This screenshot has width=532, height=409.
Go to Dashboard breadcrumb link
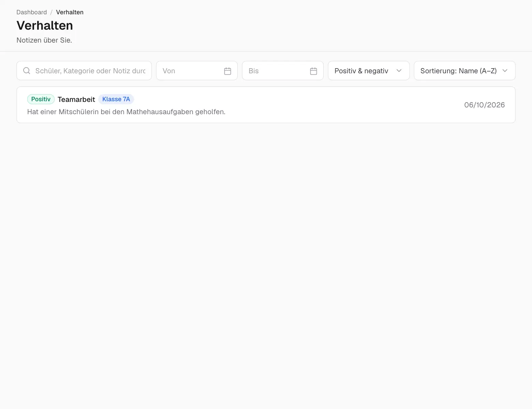point(32,12)
